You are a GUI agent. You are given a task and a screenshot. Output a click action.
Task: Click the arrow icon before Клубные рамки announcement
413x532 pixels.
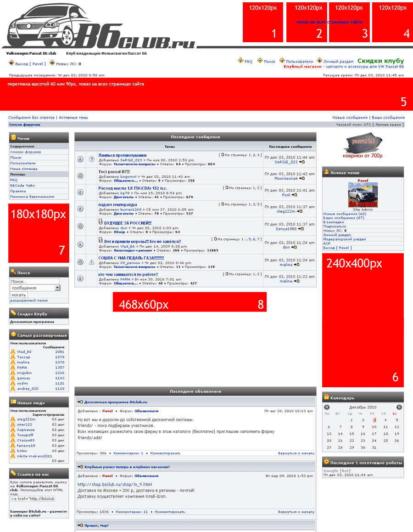80,467
